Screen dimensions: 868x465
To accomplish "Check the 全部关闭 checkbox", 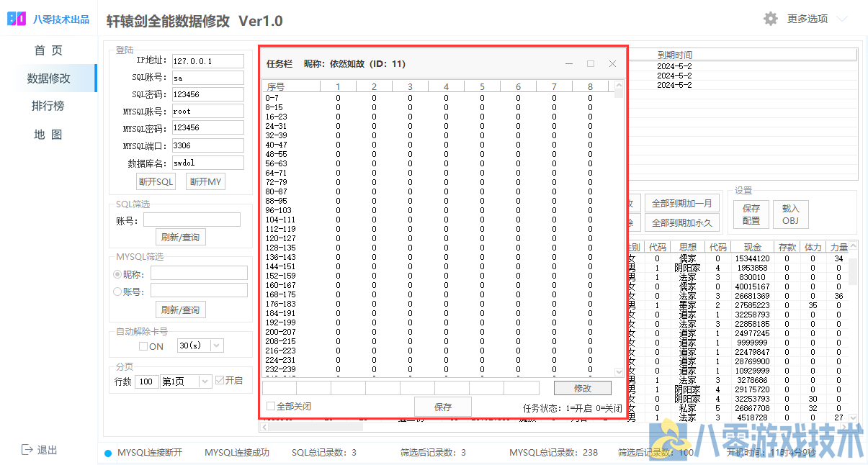I will tap(271, 406).
